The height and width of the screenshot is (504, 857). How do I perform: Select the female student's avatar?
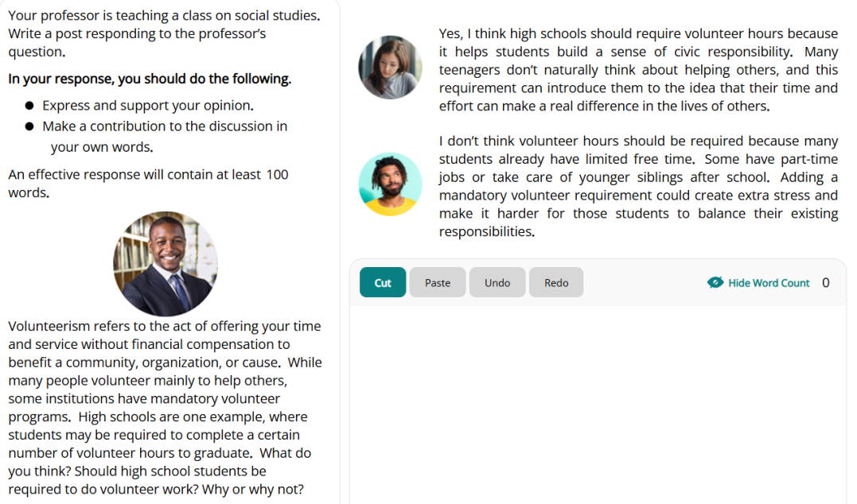point(390,68)
